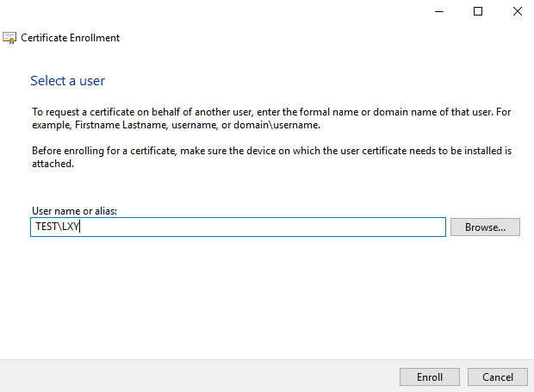
Task: Click the 'Before enrolling for a certificate' paragraph
Action: pos(271,157)
